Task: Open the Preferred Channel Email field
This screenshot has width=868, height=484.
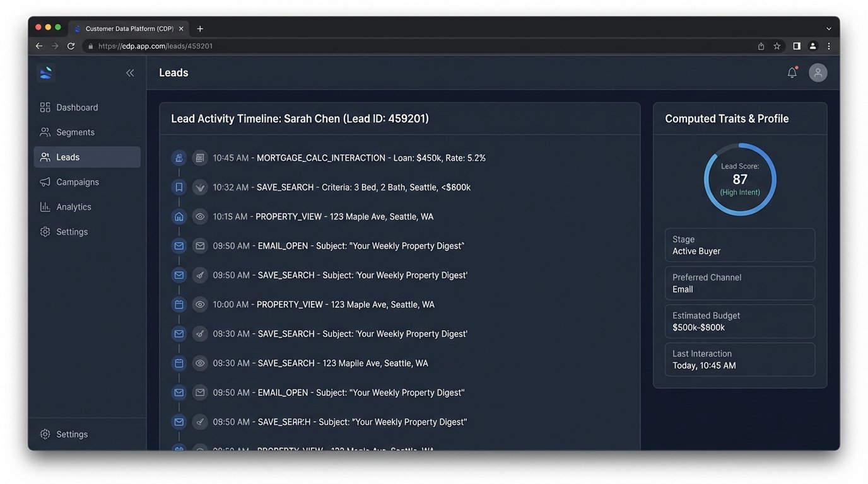Action: click(x=740, y=283)
